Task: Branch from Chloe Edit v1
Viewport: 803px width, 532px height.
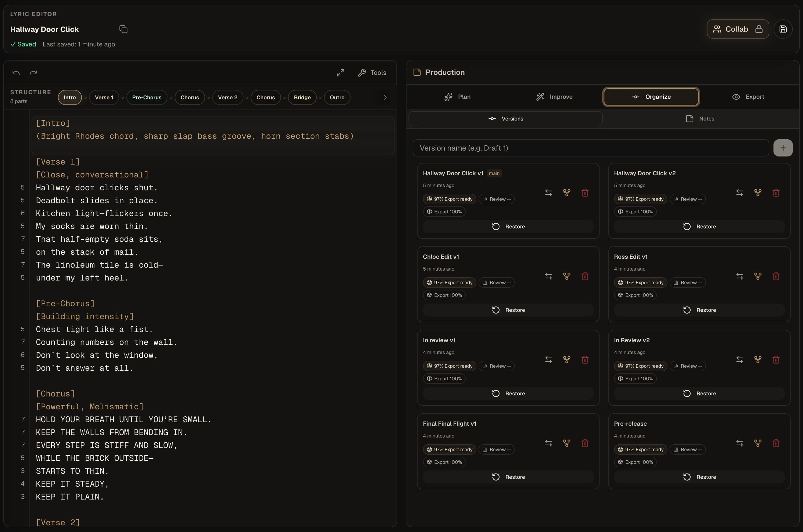Action: [x=567, y=276]
